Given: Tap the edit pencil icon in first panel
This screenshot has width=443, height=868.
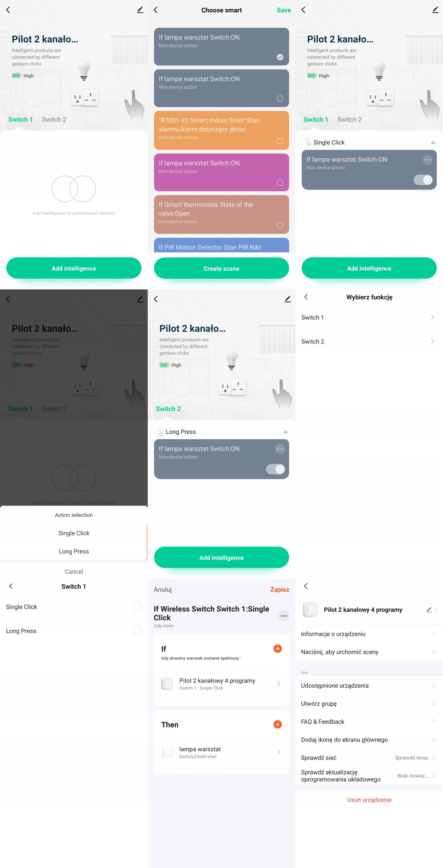Looking at the screenshot, I should [140, 10].
